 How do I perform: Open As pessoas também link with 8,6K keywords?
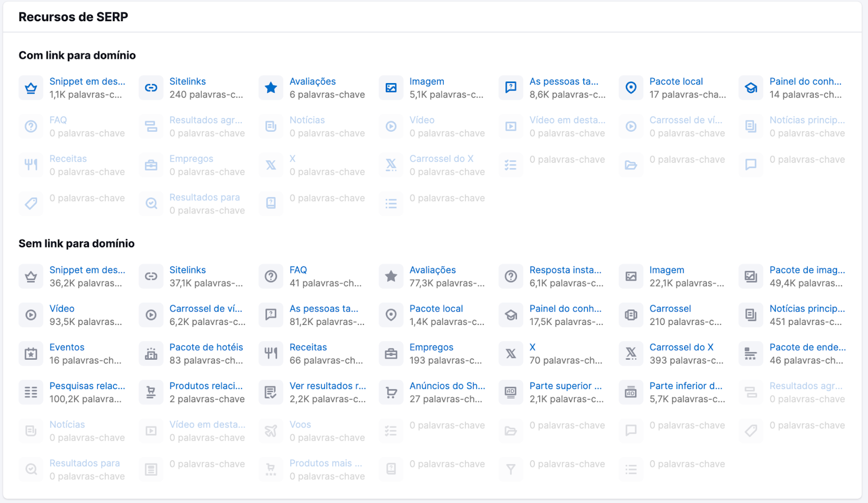point(564,81)
